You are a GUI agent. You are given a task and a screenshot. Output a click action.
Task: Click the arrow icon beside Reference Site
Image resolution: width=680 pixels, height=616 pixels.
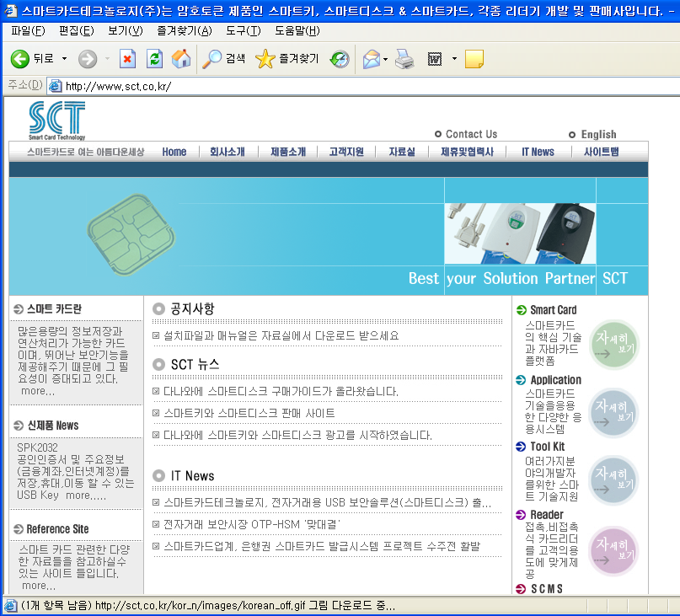point(19,529)
